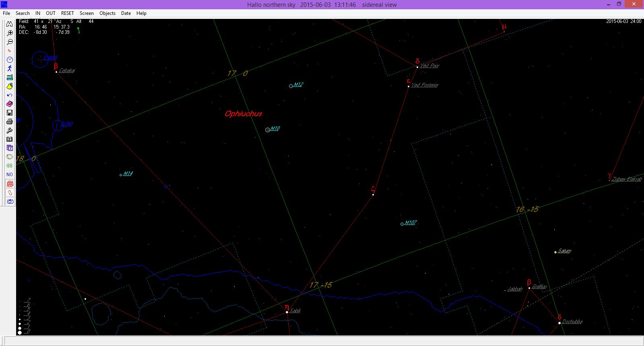This screenshot has height=346, width=644.
Task: Toggle the red coordinate grid button
Action: (10, 183)
